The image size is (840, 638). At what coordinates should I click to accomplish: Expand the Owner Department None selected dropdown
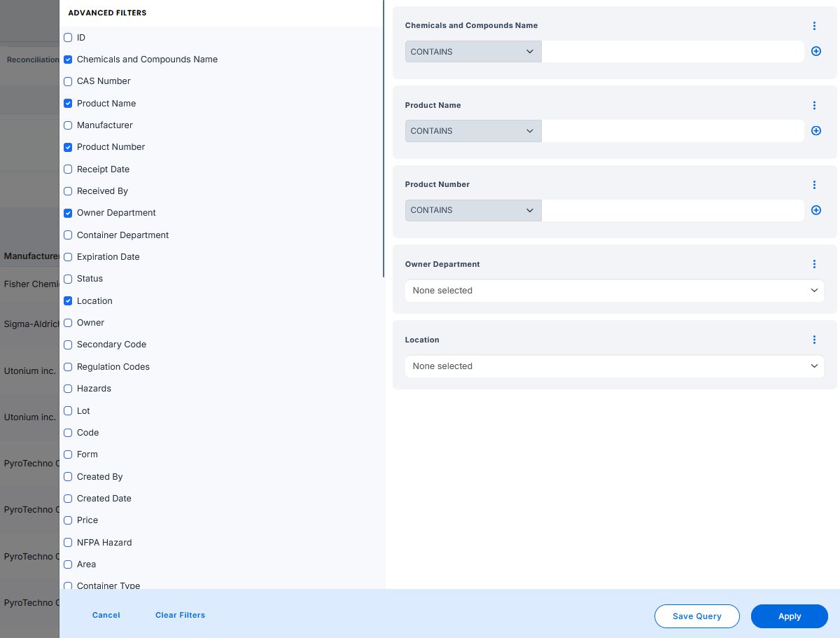coord(615,291)
